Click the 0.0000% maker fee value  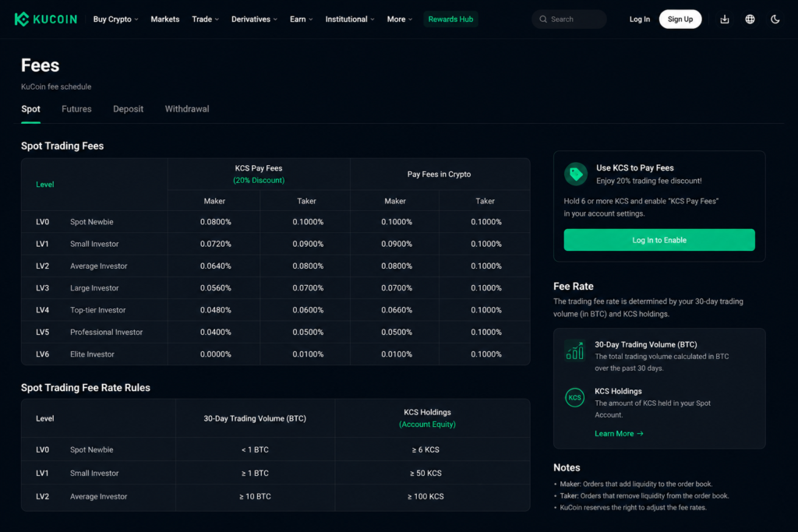tap(215, 354)
